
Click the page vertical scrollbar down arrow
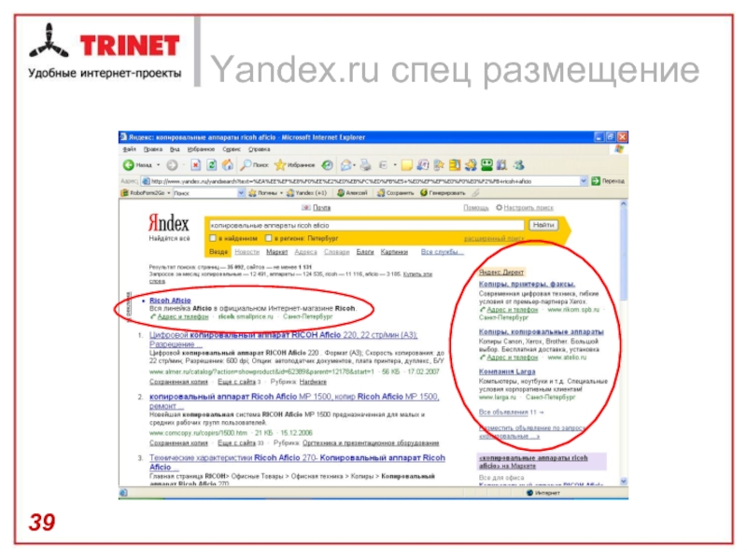(x=624, y=481)
